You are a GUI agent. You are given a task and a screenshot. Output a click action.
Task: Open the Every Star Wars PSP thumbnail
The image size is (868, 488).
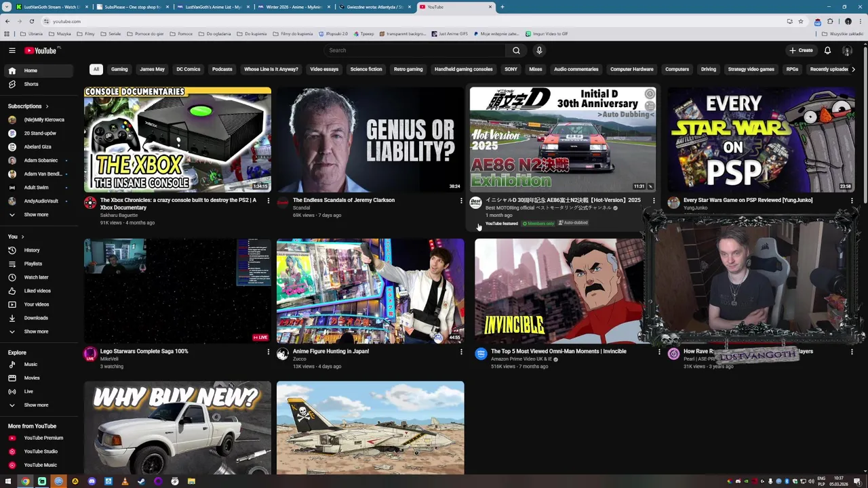pos(761,140)
